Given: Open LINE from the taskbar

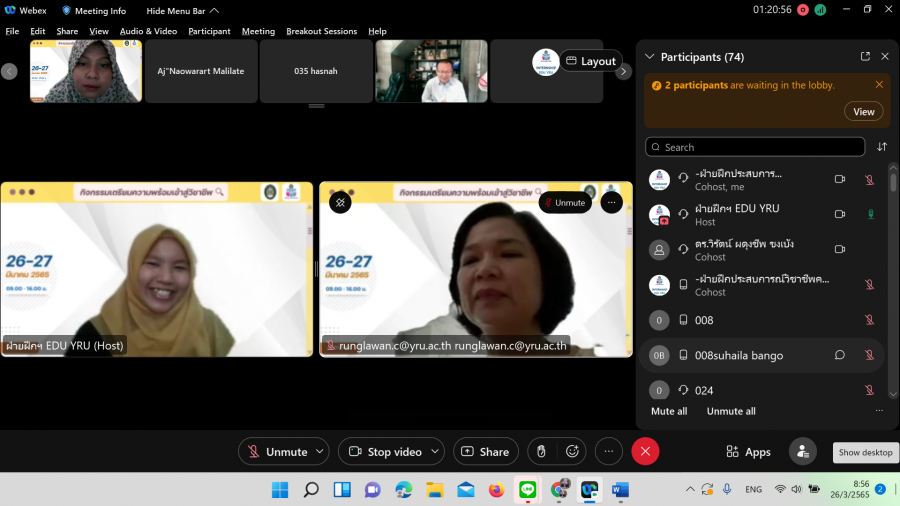Looking at the screenshot, I should 527,489.
